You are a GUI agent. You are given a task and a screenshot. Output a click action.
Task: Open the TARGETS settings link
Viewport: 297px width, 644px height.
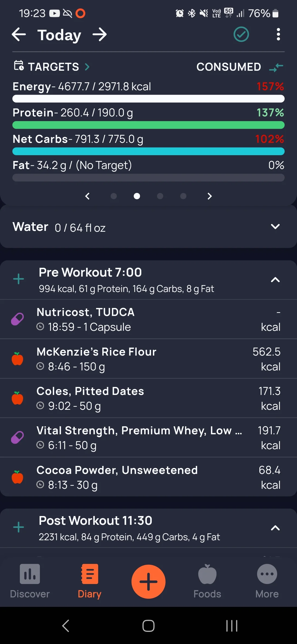click(x=52, y=67)
